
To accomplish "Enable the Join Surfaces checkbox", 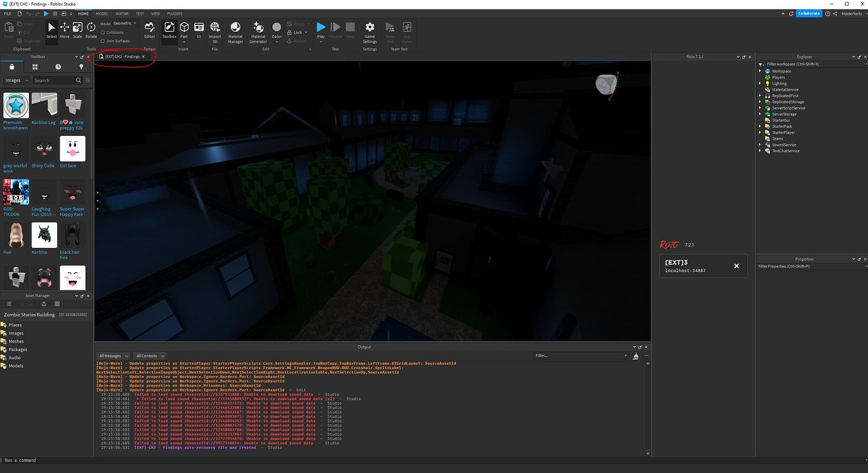I will tap(103, 40).
